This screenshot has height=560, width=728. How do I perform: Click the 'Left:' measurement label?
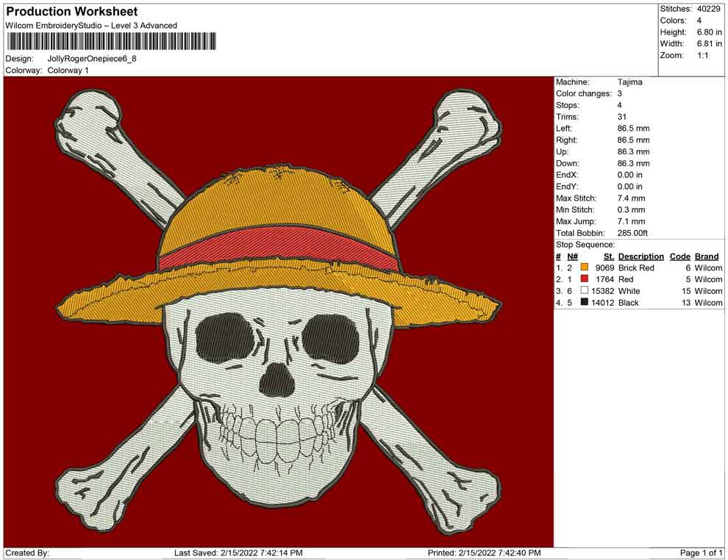tap(564, 129)
